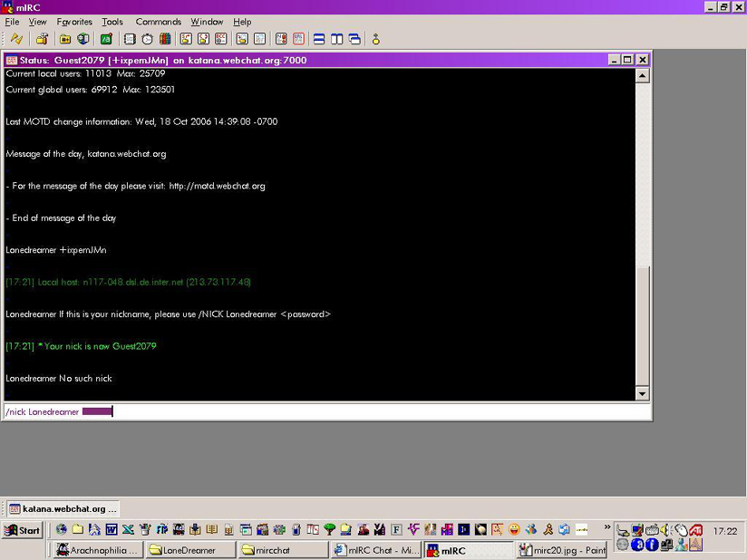This screenshot has height=560, width=747.
Task: Open the Window menu
Action: click(x=207, y=22)
